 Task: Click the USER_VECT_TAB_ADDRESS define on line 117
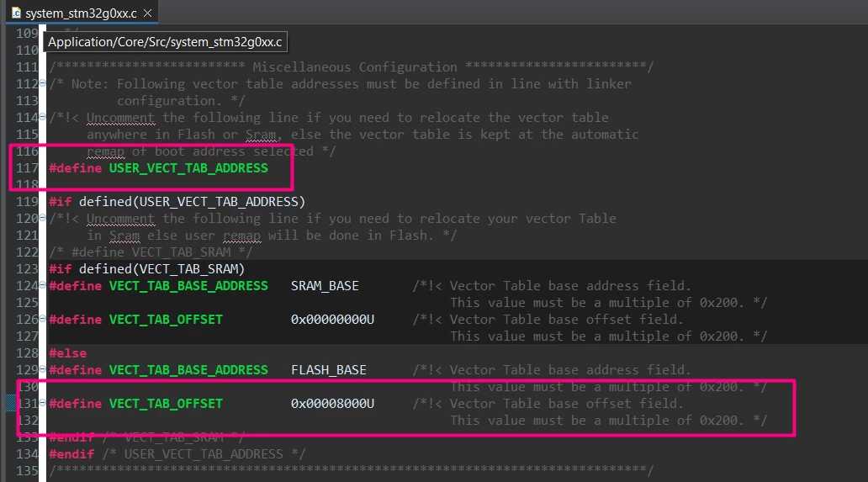[x=188, y=168]
